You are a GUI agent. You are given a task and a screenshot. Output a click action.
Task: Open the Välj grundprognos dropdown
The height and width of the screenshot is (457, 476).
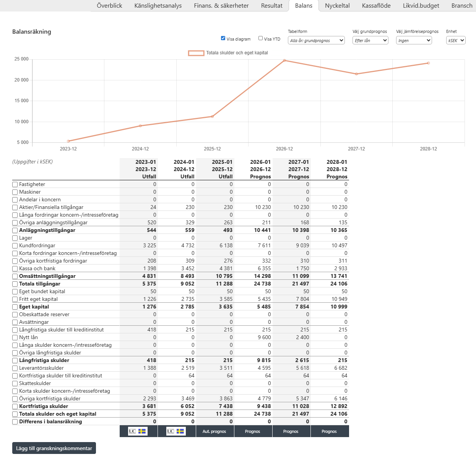(x=370, y=40)
